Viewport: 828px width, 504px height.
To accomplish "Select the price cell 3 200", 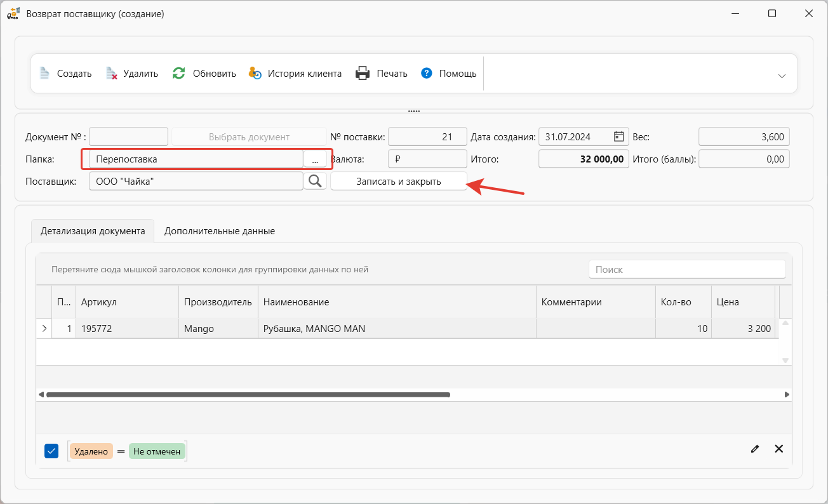I will point(743,328).
